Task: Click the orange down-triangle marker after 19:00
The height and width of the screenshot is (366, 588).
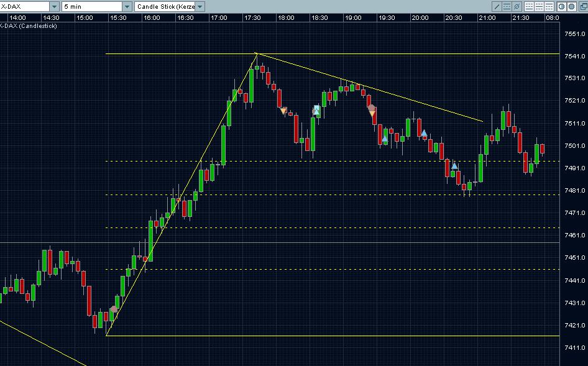Action: click(372, 113)
